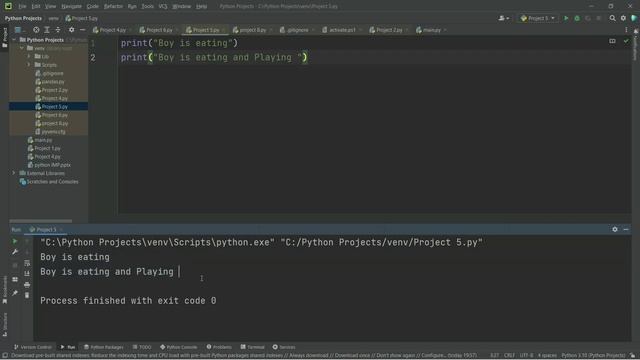Screen dimensions: 640x360
Task: Print console output via printer icon
Action: (27, 284)
